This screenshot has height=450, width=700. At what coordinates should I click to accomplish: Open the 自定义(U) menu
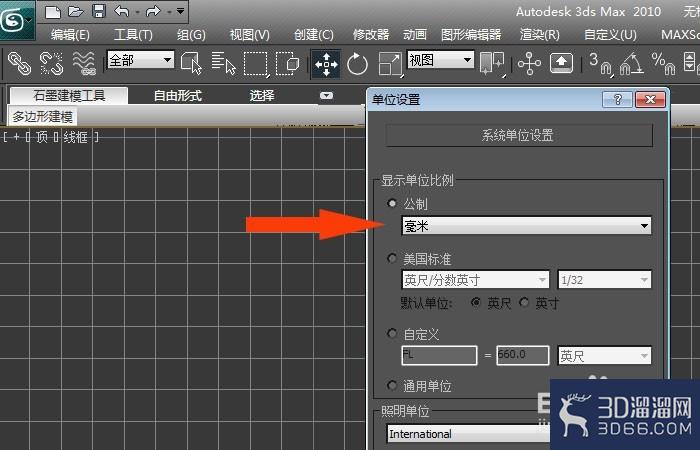point(610,34)
